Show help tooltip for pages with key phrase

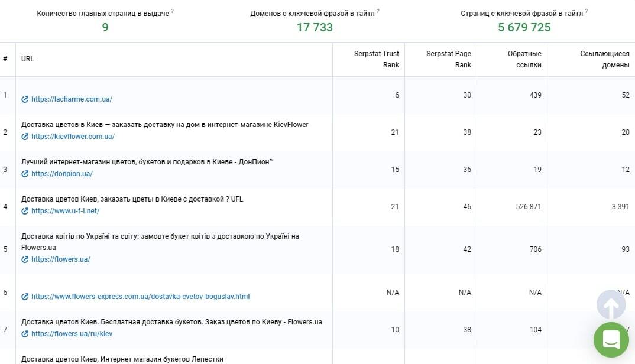coord(587,11)
